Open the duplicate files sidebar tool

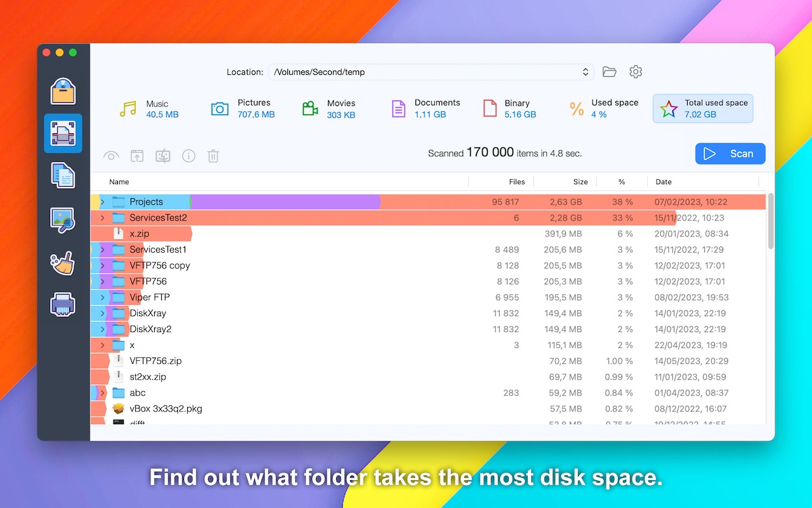coord(63,176)
